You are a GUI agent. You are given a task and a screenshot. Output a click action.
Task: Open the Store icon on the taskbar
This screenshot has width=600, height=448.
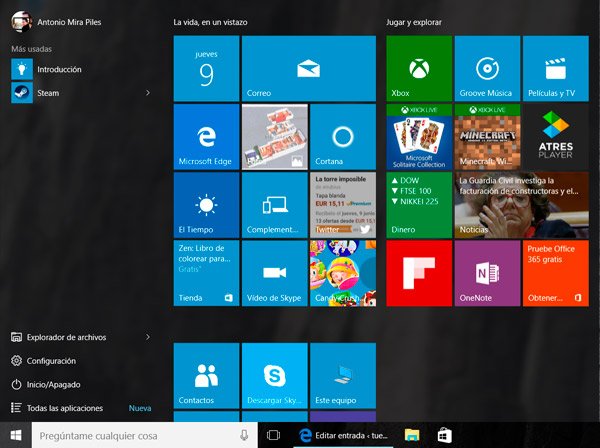click(x=444, y=435)
